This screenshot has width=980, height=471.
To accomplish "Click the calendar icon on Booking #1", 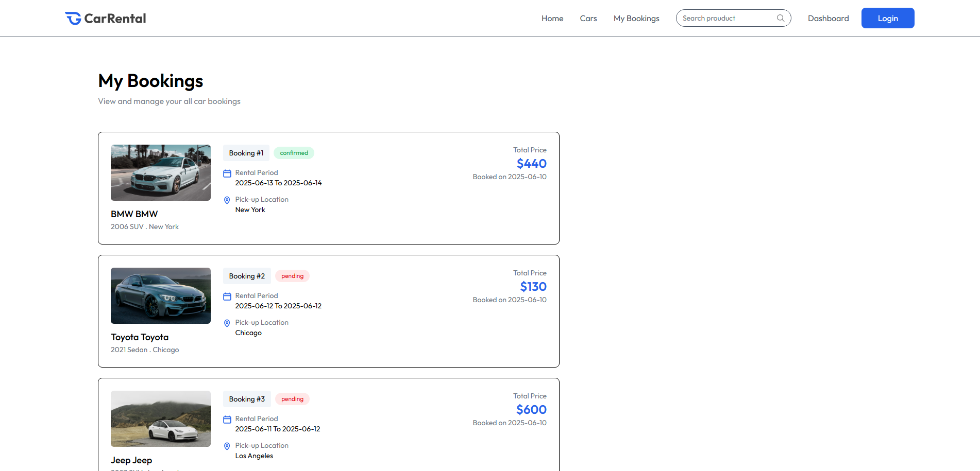I will 227,173.
